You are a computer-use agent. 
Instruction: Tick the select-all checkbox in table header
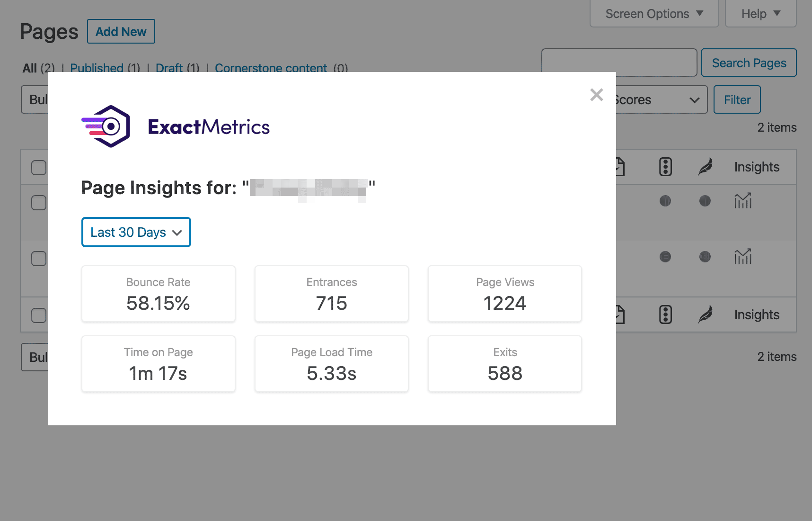(39, 167)
